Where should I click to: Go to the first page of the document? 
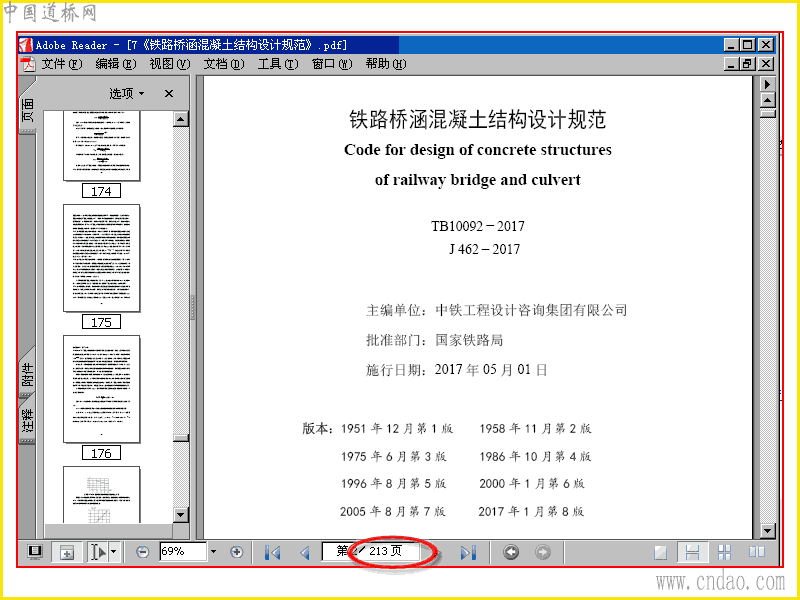(x=273, y=553)
